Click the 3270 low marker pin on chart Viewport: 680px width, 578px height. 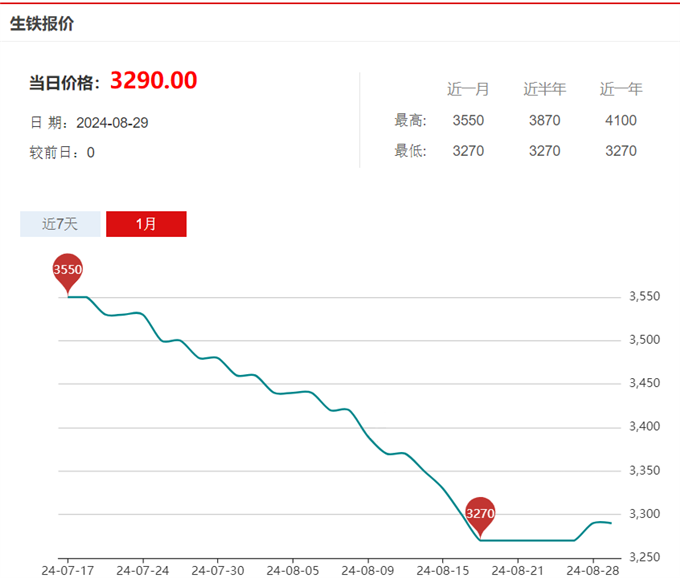tap(481, 513)
